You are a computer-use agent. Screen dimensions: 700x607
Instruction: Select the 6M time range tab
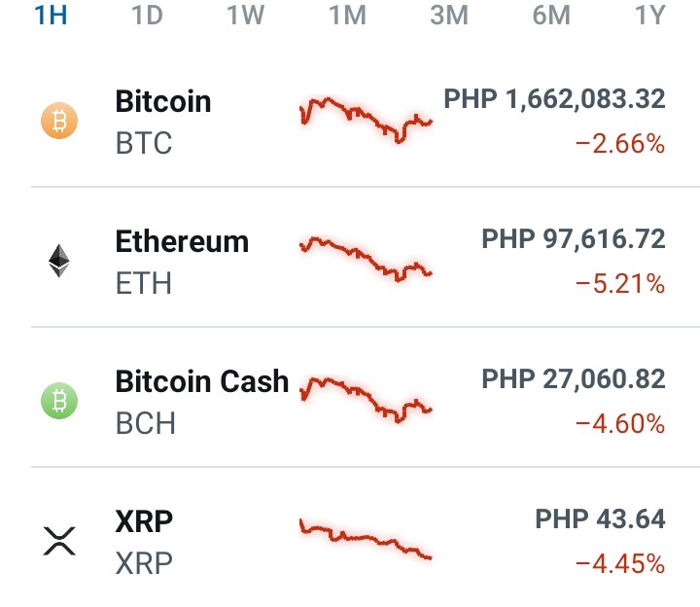click(x=551, y=15)
